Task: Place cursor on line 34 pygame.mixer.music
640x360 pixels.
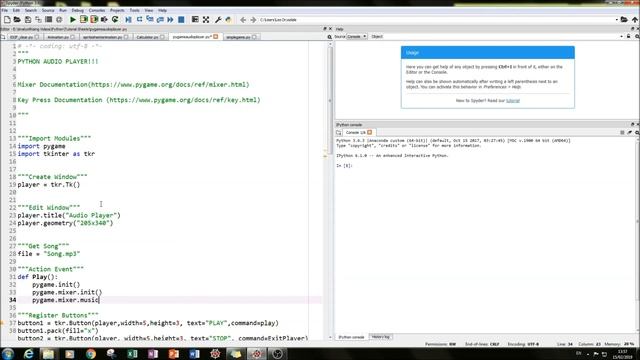Action: (x=65, y=300)
